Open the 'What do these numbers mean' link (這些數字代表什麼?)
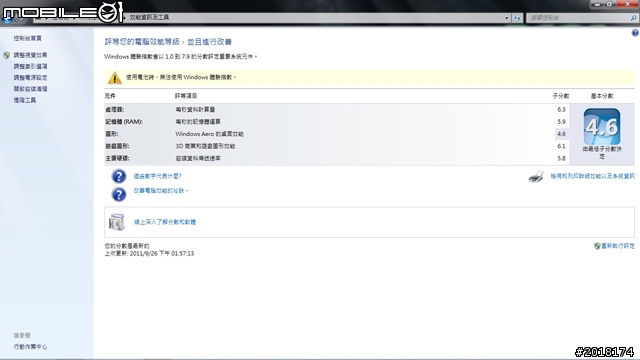The height and width of the screenshot is (360, 640). pyautogui.click(x=158, y=176)
